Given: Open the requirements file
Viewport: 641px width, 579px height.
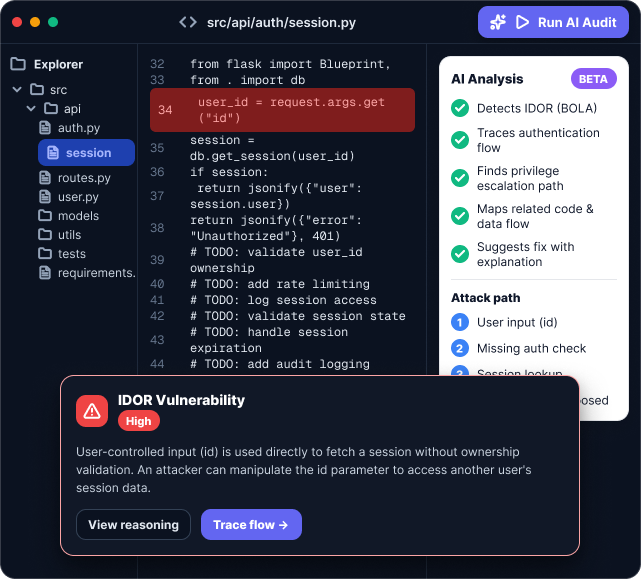Looking at the screenshot, I should click(87, 273).
